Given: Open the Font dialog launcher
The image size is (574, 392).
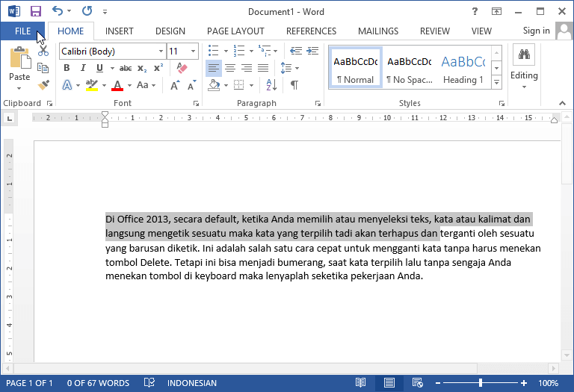Looking at the screenshot, I should click(x=197, y=104).
